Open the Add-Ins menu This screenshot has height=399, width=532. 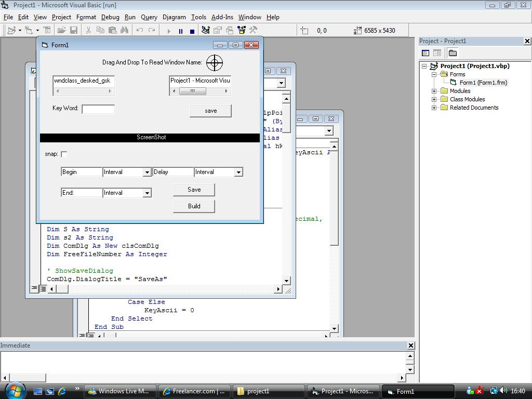click(x=222, y=17)
